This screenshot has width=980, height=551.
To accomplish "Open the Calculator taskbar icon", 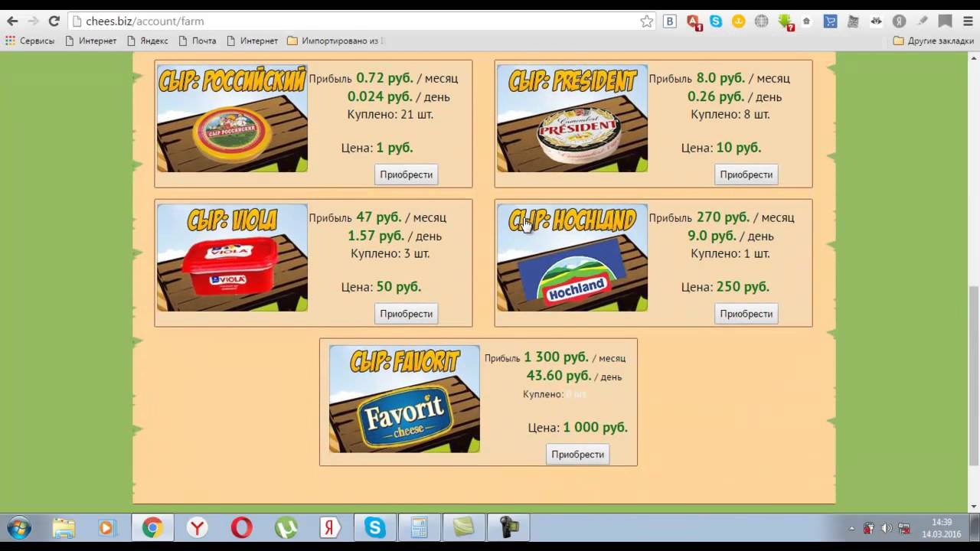I will point(419,528).
